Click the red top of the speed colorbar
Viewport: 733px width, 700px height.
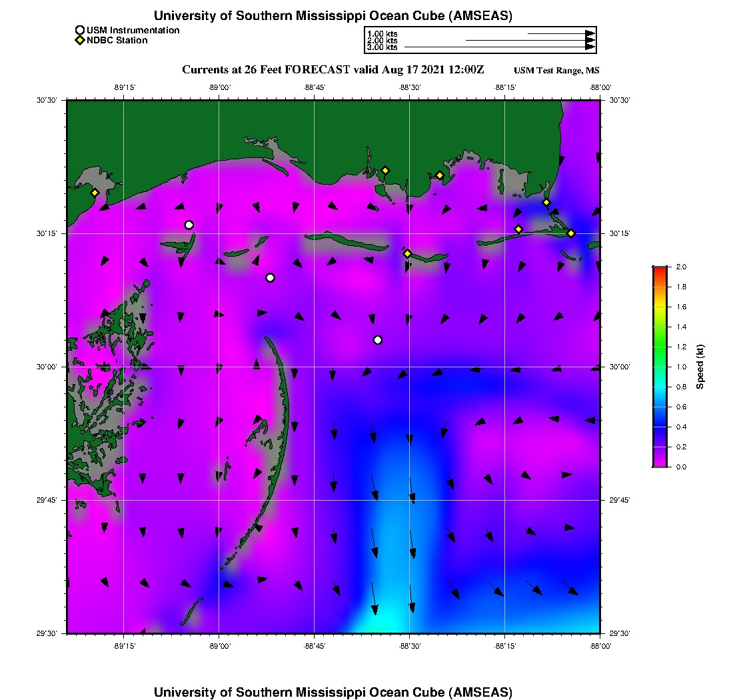tap(660, 270)
